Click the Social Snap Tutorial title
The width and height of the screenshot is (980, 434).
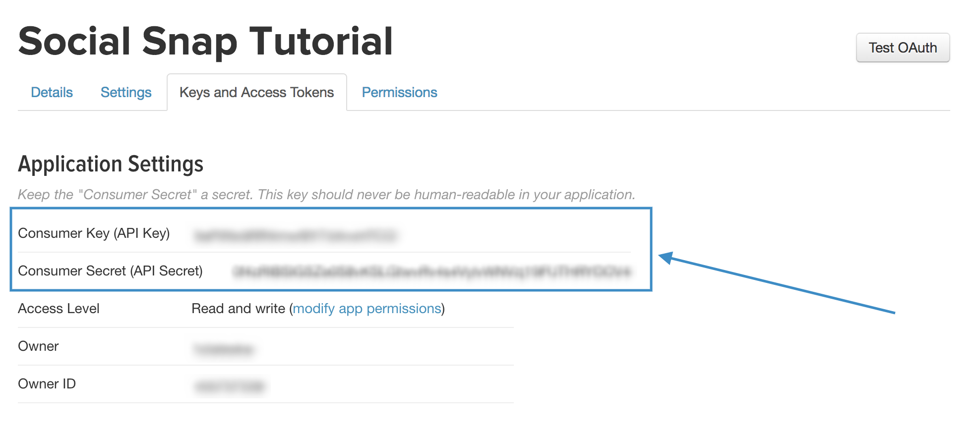click(x=205, y=42)
